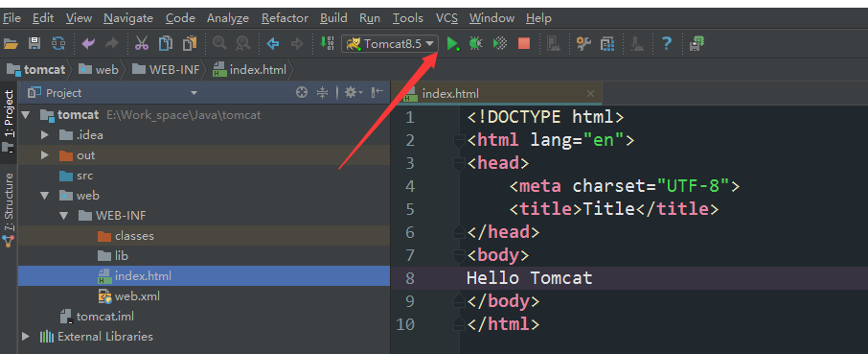Fold the html tag on line 2

click(459, 141)
